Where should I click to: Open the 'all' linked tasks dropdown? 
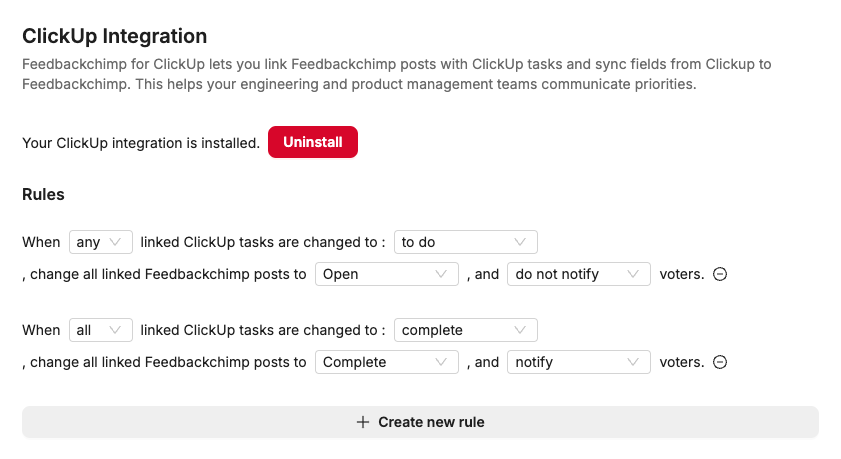(x=100, y=330)
